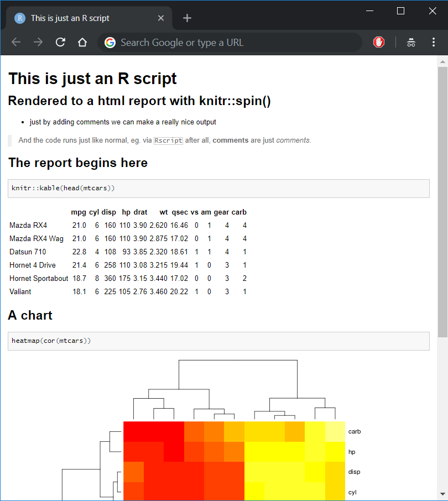
Task: Close the 'This is just an R script' tab
Action: pos(161,18)
